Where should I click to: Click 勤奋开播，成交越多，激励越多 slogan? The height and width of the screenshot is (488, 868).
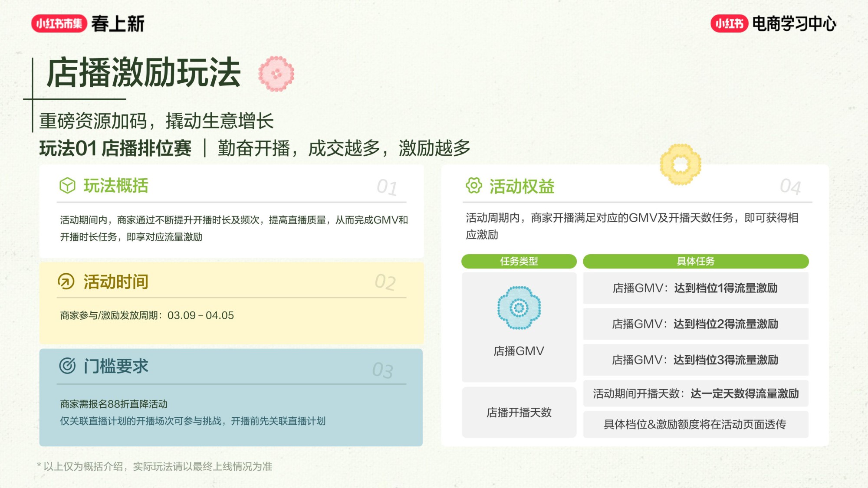tap(344, 148)
